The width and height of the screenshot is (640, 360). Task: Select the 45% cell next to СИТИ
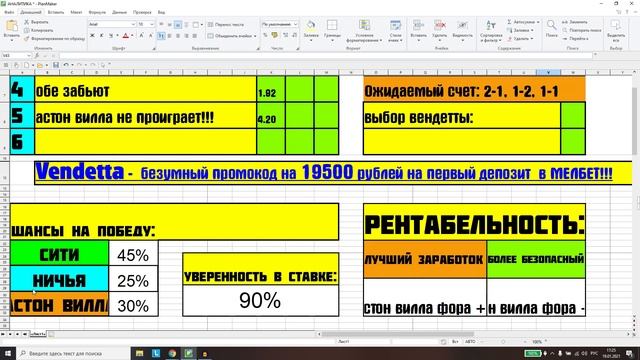[x=133, y=253]
